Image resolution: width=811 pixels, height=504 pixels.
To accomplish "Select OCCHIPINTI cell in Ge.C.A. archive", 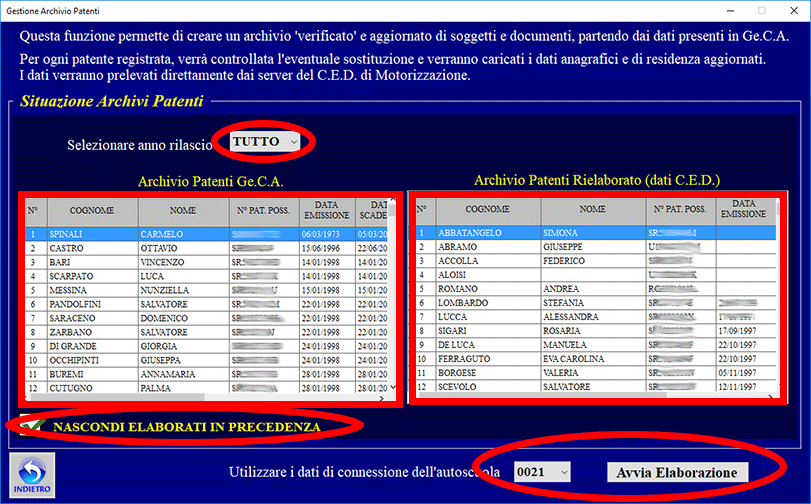I will point(92,360).
